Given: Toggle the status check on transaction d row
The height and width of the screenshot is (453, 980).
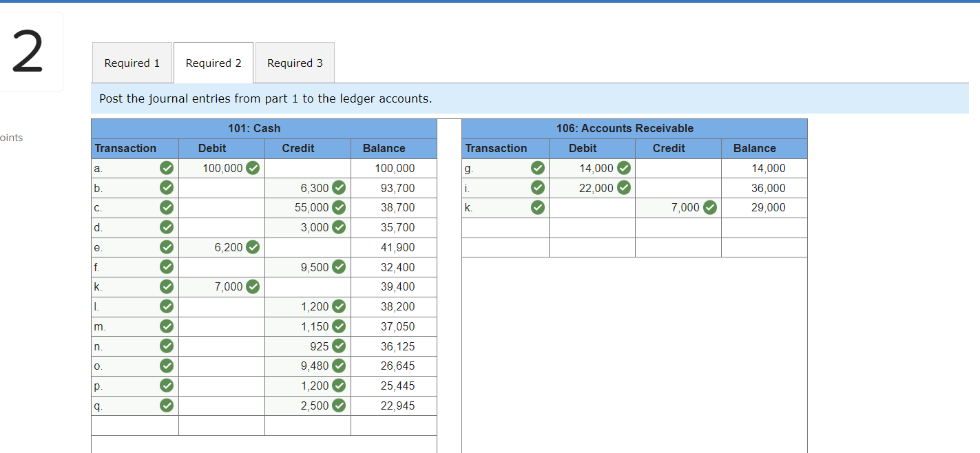Looking at the screenshot, I should 166,227.
